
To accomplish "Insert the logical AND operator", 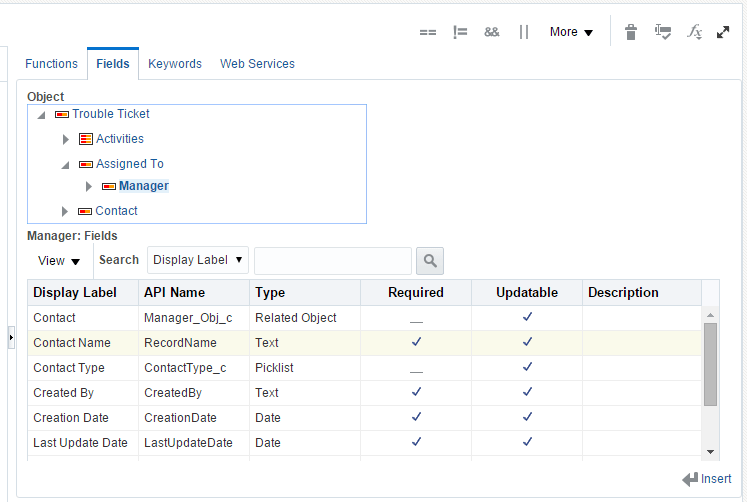I will pyautogui.click(x=491, y=32).
